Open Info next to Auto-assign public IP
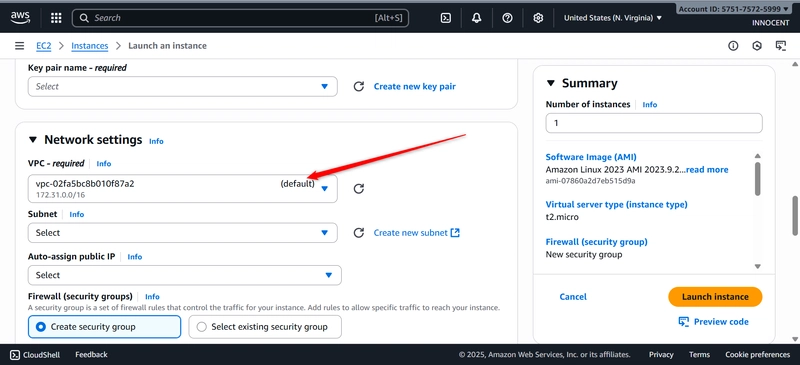 click(135, 257)
